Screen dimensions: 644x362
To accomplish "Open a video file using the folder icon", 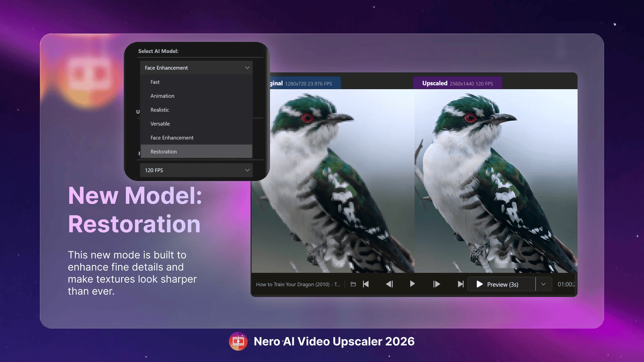I will (x=353, y=284).
